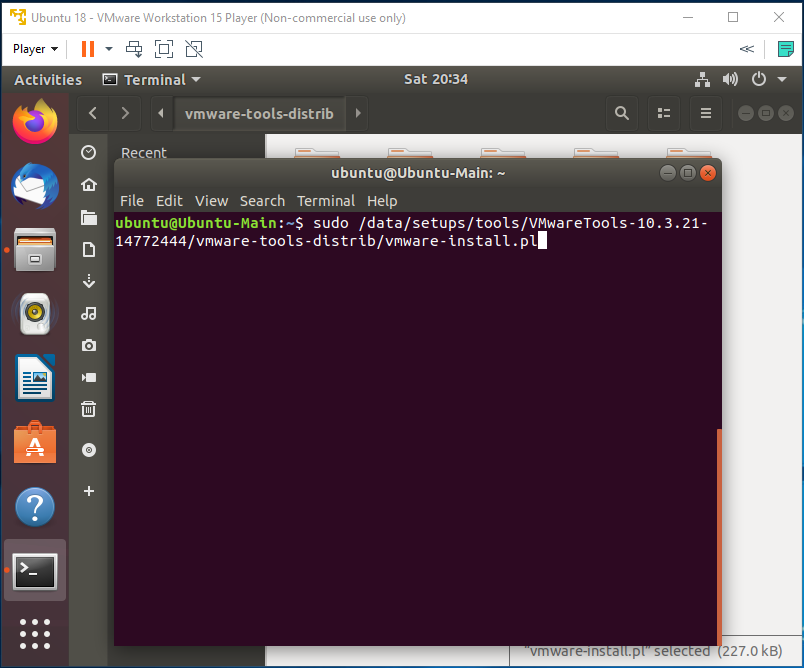Click the power icon in top bar
Image resolution: width=804 pixels, height=668 pixels.
click(x=758, y=79)
